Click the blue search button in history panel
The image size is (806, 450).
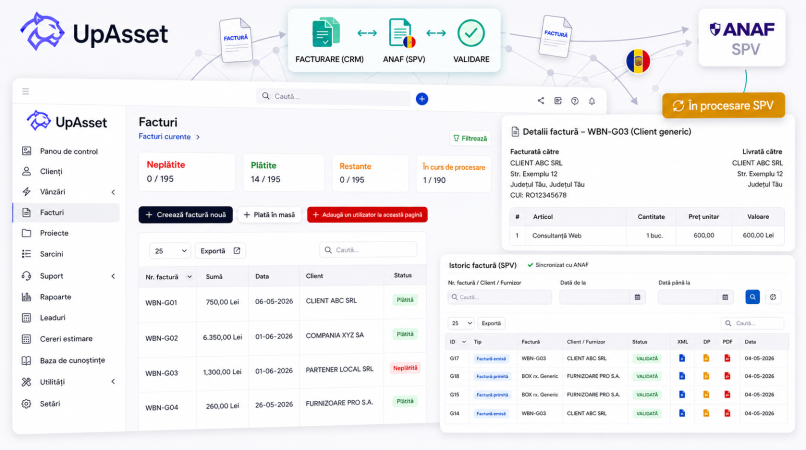[x=753, y=297]
